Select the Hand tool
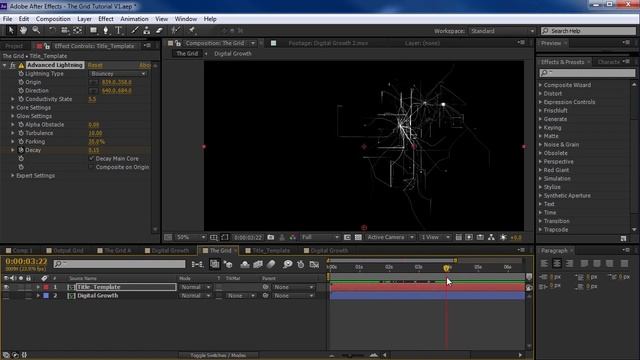This screenshot has width=640, height=360. 23,30
